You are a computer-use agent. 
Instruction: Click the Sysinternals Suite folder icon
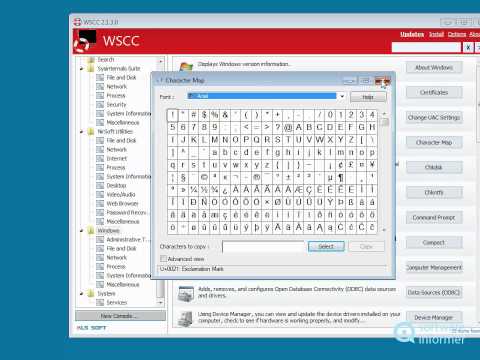click(x=91, y=69)
